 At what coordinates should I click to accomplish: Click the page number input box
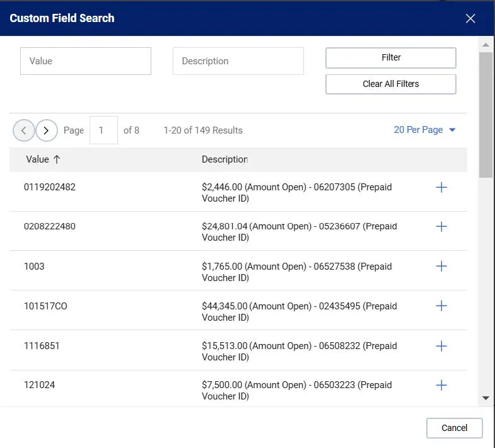pos(103,130)
